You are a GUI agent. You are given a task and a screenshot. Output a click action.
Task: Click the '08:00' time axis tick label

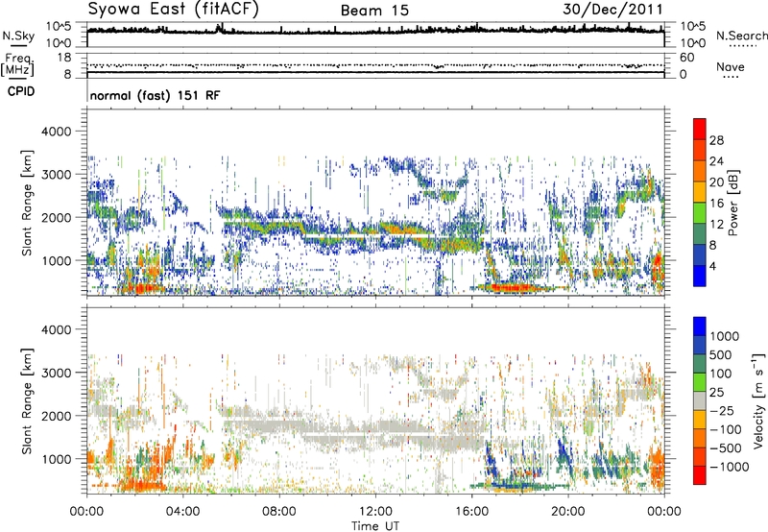click(x=278, y=512)
